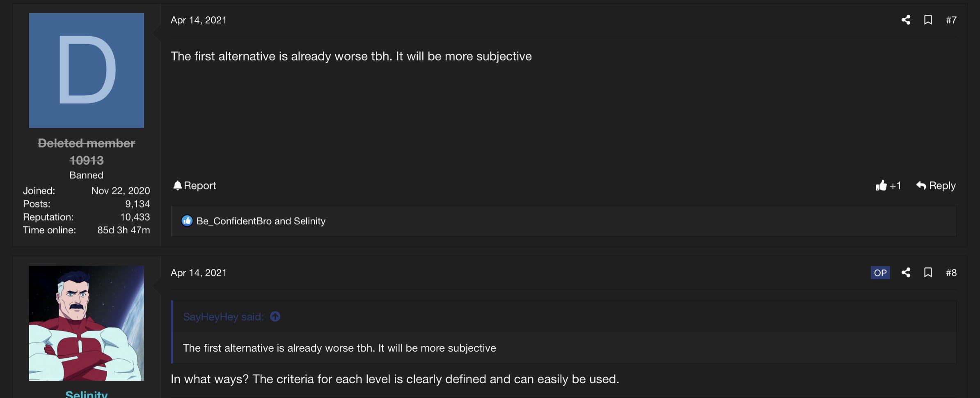Open post #7 permalink
980x398 pixels.
951,20
